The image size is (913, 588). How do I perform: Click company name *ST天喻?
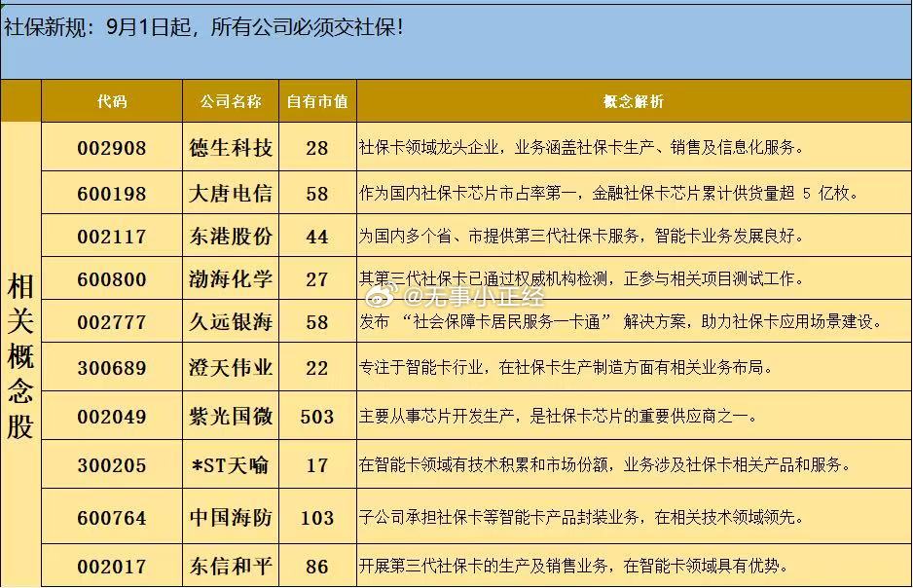pyautogui.click(x=231, y=465)
